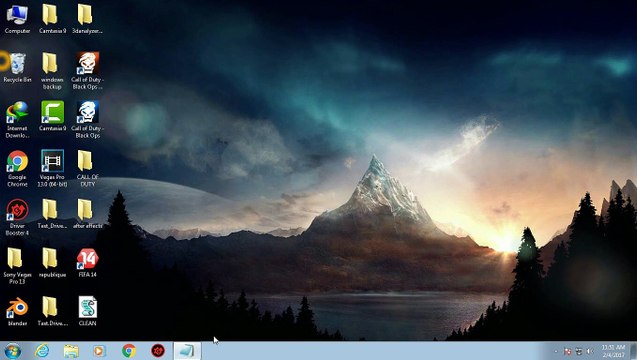Viewport: 637px width, 360px height.
Task: Open Driver Booster from the taskbar
Action: (x=158, y=351)
